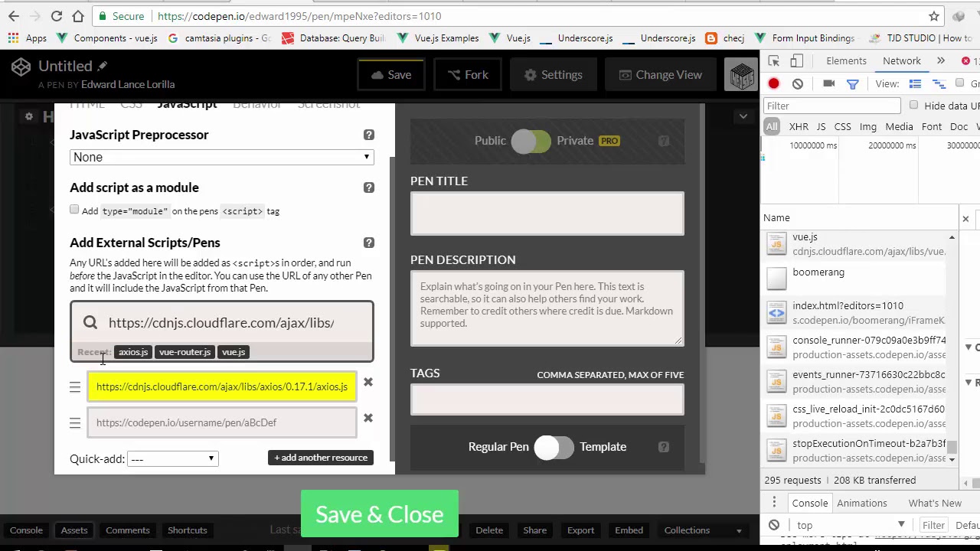980x551 pixels.
Task: Remove the empty codepen.io resource row
Action: pyautogui.click(x=368, y=418)
